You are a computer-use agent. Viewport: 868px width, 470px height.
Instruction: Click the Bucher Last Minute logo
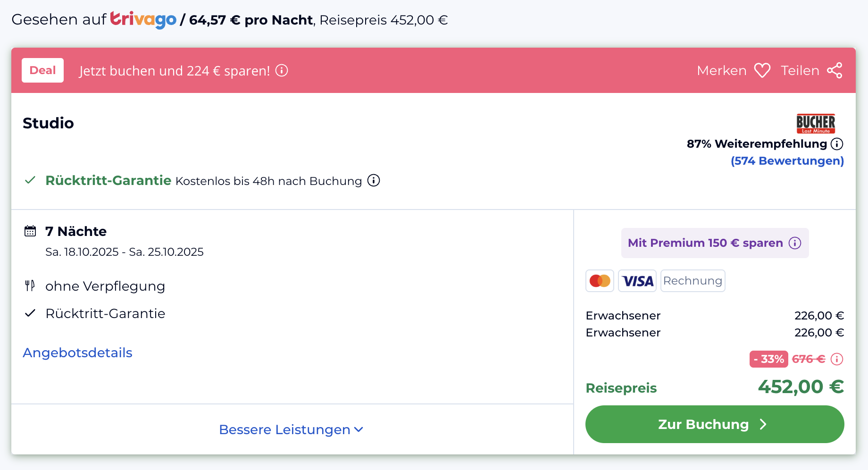pyautogui.click(x=816, y=124)
